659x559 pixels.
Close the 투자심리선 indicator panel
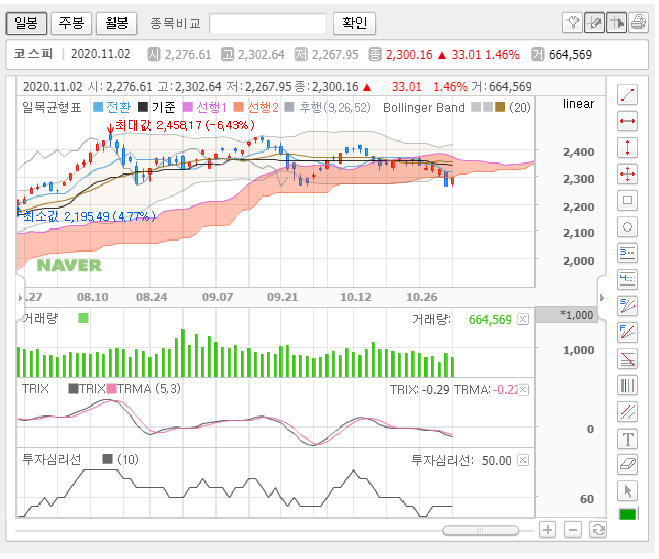(523, 460)
